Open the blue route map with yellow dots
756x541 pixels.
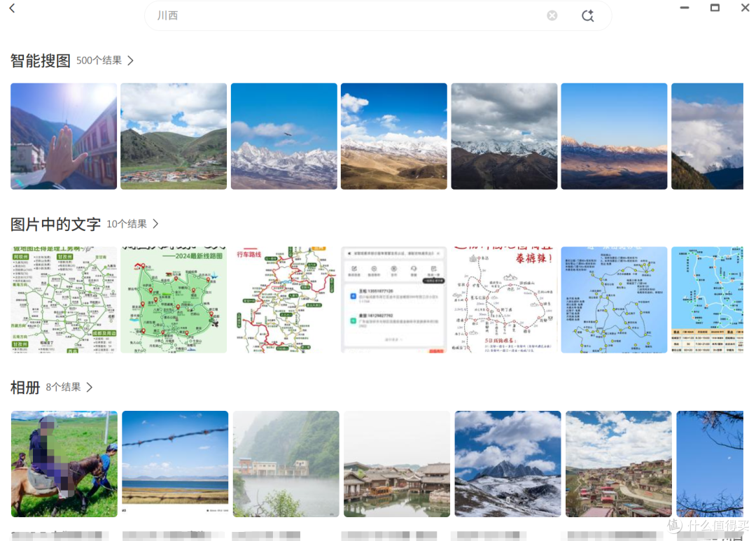click(x=615, y=300)
